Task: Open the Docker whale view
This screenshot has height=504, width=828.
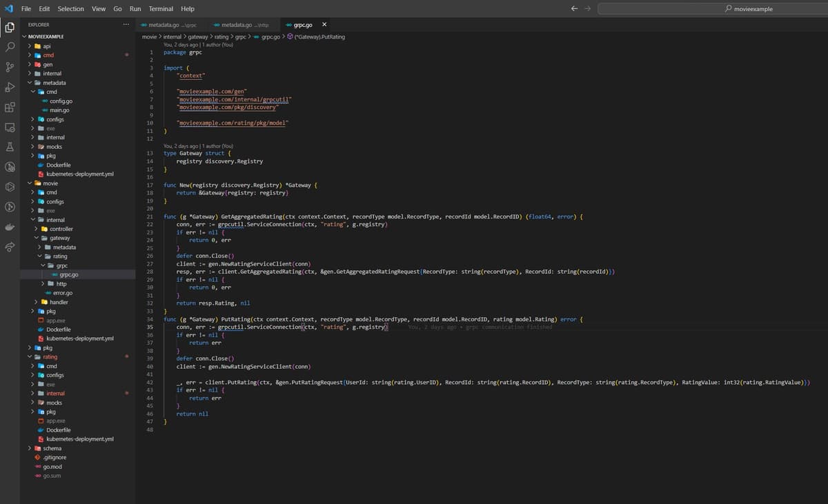Action: point(10,227)
